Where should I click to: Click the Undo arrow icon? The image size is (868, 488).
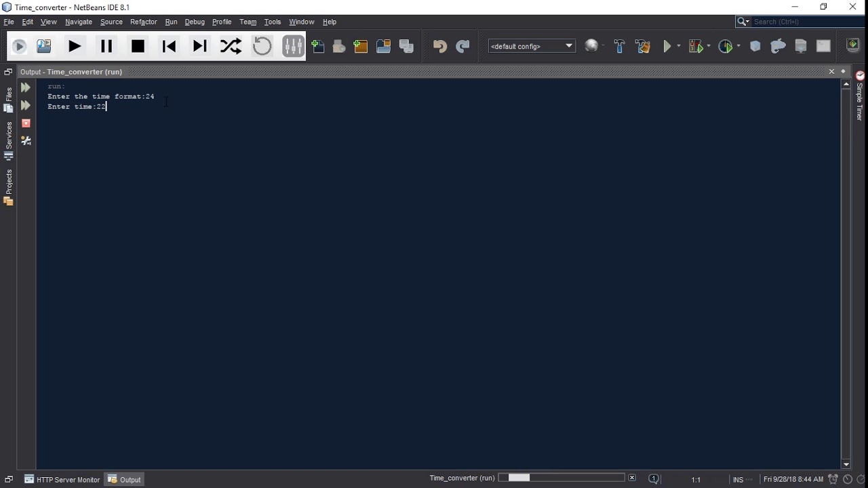(440, 46)
